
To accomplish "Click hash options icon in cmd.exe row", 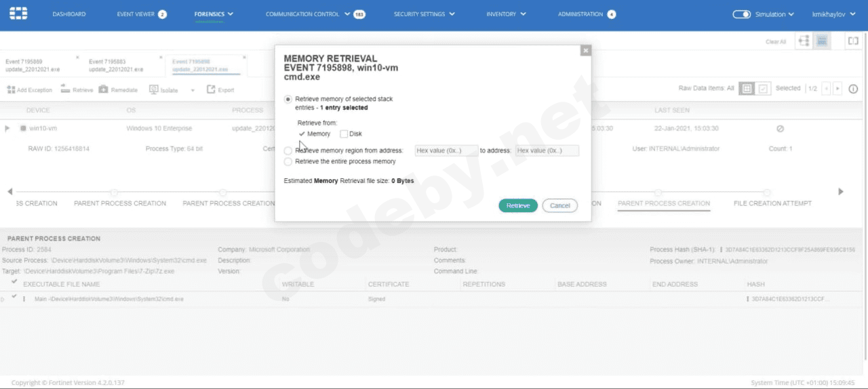I will 747,299.
